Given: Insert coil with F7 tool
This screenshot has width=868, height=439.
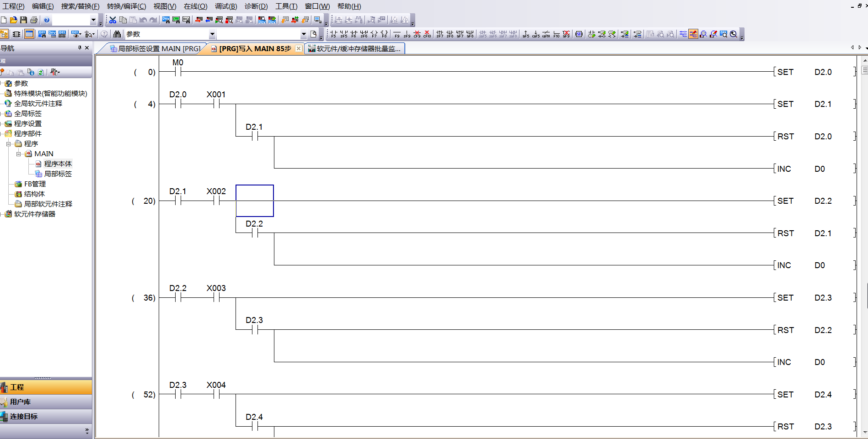Looking at the screenshot, I should click(x=374, y=34).
